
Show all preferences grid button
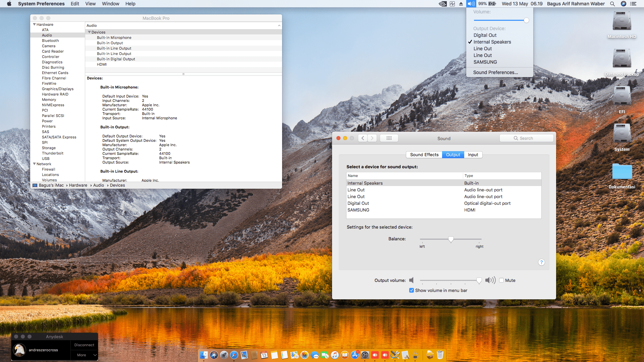tap(389, 138)
